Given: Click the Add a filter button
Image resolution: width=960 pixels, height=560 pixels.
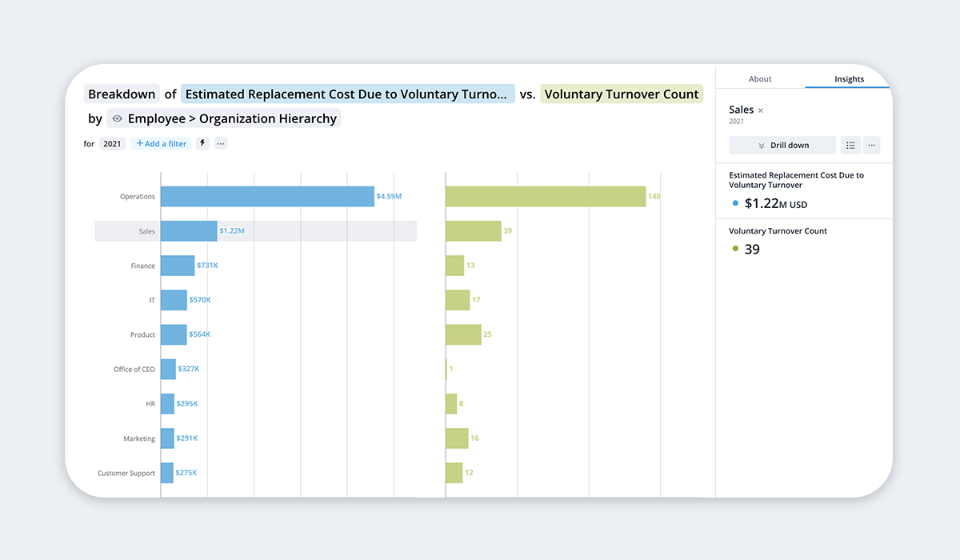Looking at the screenshot, I should coord(161,143).
